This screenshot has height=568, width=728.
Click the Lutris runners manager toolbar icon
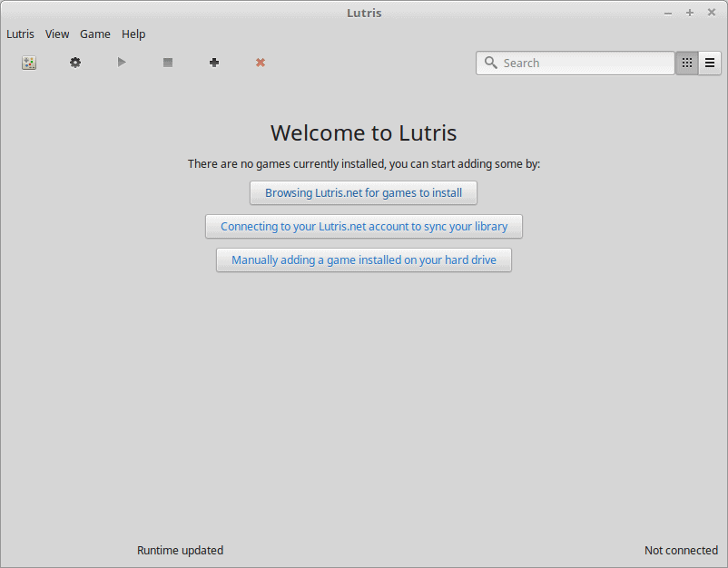tap(29, 63)
